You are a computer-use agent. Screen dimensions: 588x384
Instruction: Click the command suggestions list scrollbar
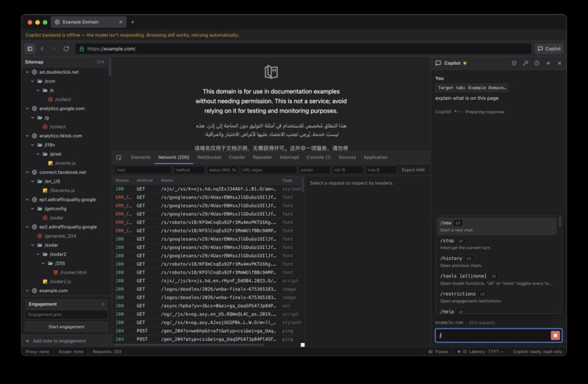(x=560, y=222)
